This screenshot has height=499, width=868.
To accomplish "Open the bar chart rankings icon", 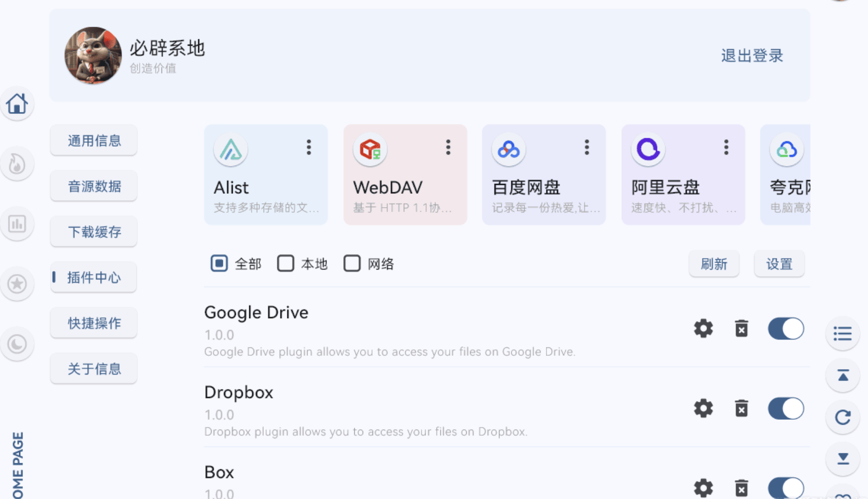I will [x=17, y=224].
